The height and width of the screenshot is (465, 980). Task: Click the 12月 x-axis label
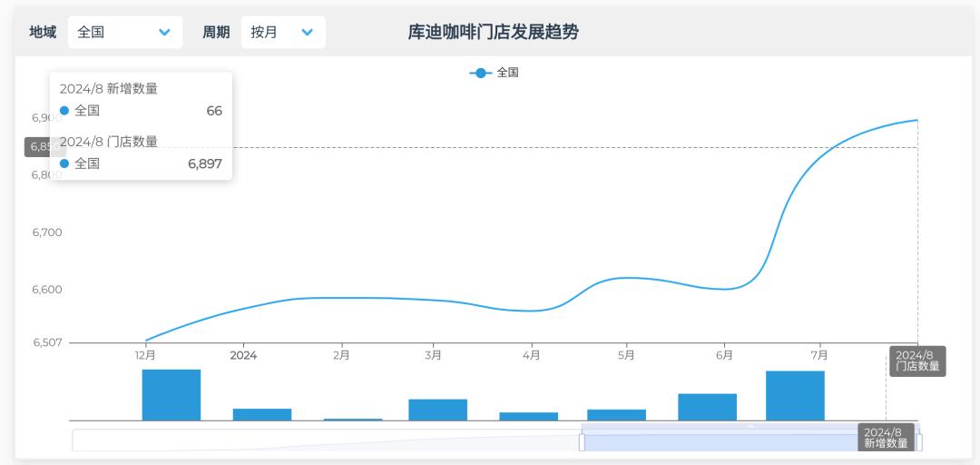click(x=145, y=355)
